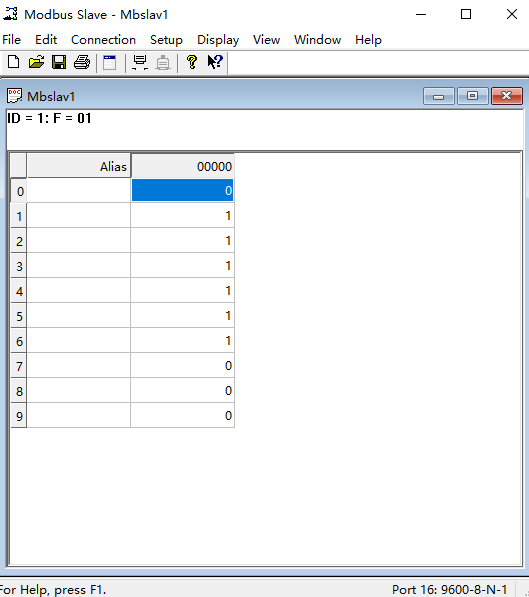Click row header number 4
Image resolution: width=529 pixels, height=597 pixels.
click(19, 291)
